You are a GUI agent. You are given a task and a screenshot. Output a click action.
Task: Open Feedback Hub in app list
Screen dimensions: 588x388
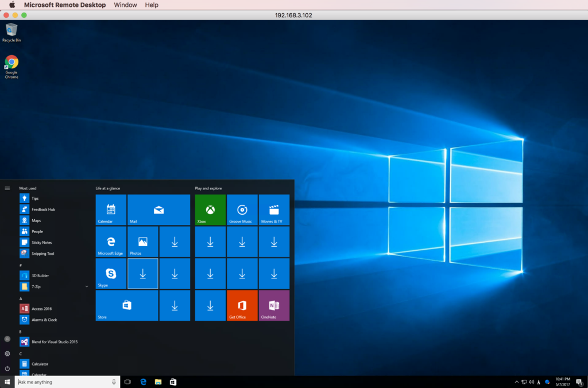[55, 209]
